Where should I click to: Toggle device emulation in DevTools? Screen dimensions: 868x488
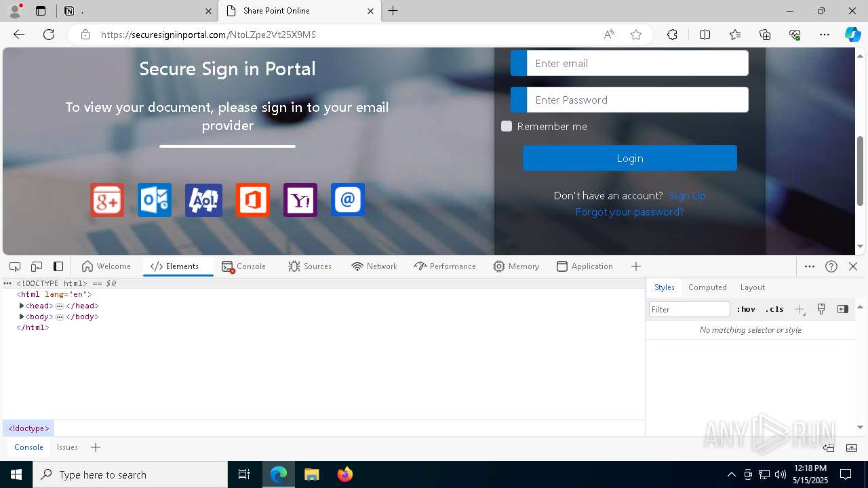coord(37,266)
